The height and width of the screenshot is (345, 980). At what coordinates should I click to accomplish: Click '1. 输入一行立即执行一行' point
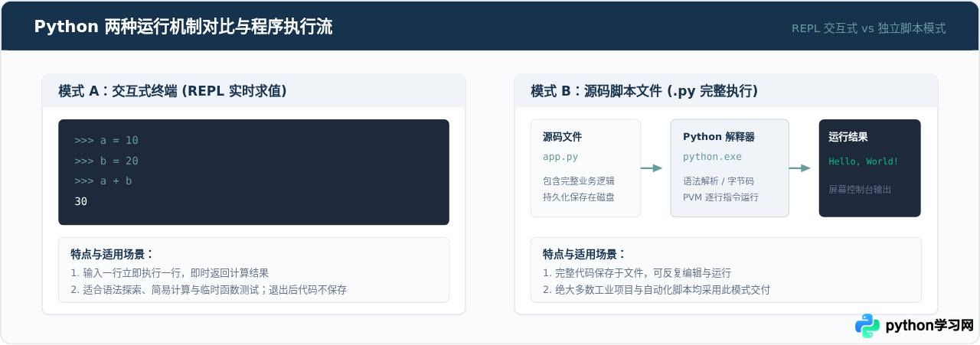point(170,273)
